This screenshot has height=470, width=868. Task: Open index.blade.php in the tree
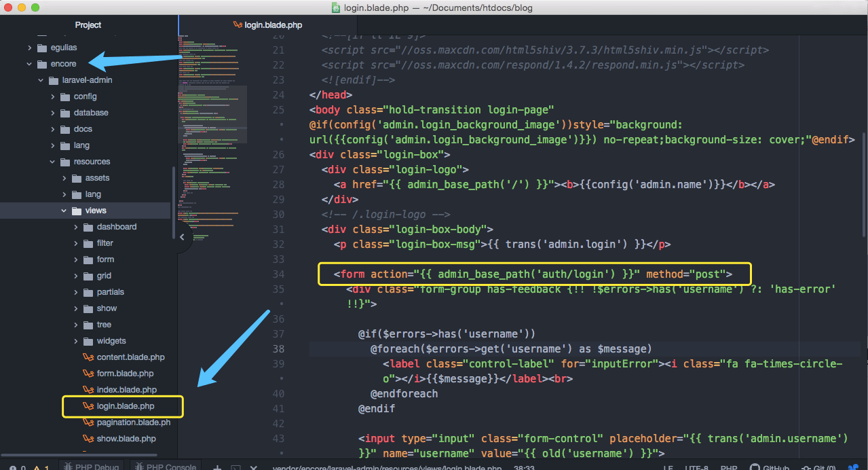pyautogui.click(x=127, y=390)
